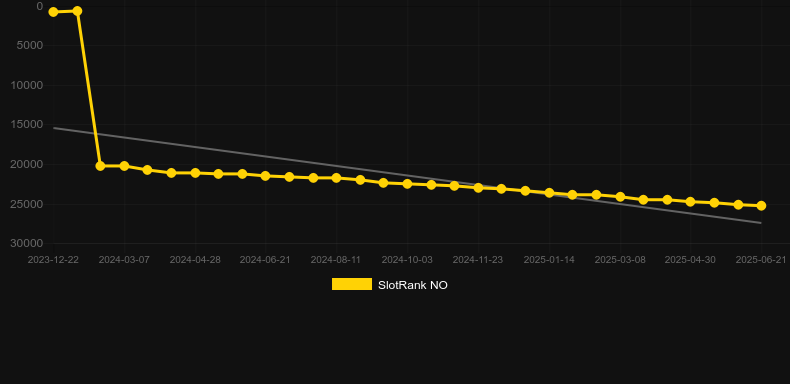Click the 0 value on the y-axis
Viewport: 790px width, 384px height.
click(x=40, y=6)
